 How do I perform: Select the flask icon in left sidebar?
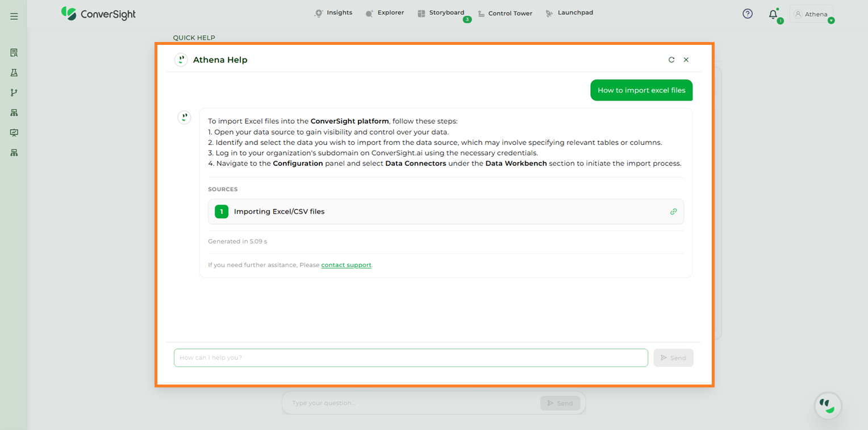tap(14, 73)
